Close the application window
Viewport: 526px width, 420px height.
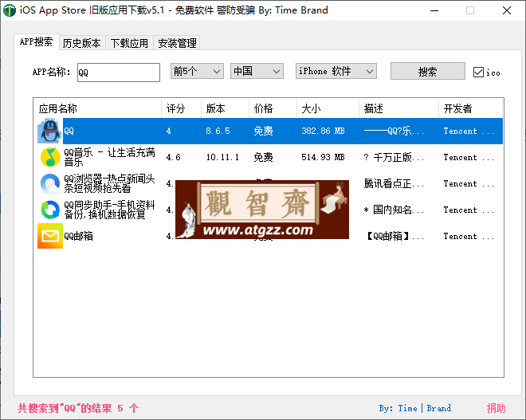pos(507,10)
